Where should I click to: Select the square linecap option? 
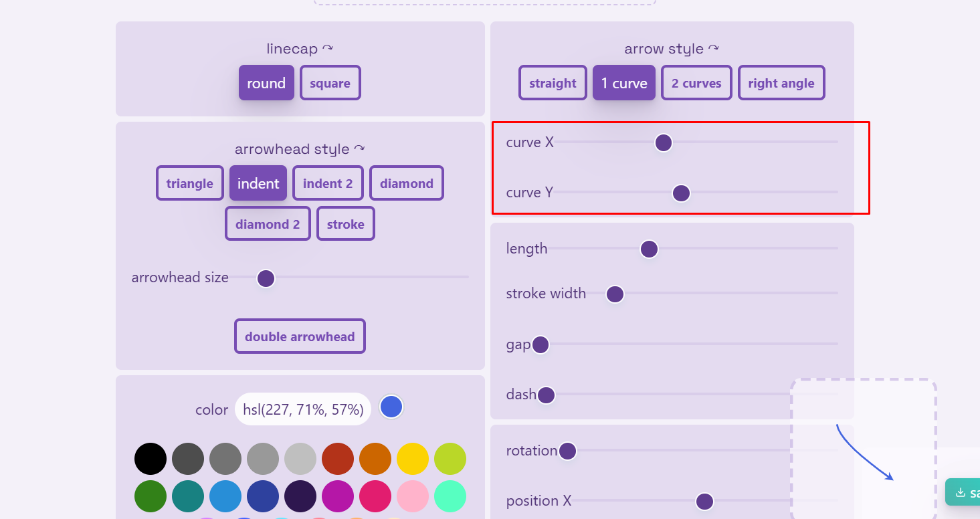[330, 83]
